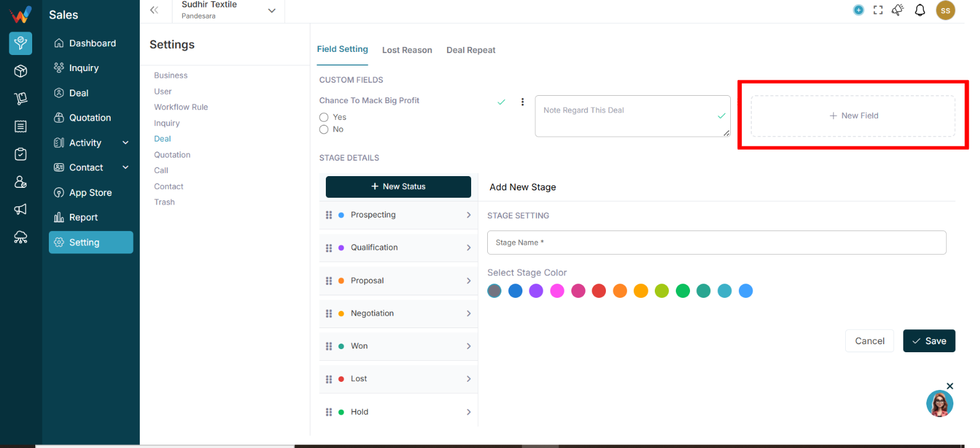Viewport: 980px width, 448px height.
Task: Expand the Activity submenu
Action: tap(126, 143)
